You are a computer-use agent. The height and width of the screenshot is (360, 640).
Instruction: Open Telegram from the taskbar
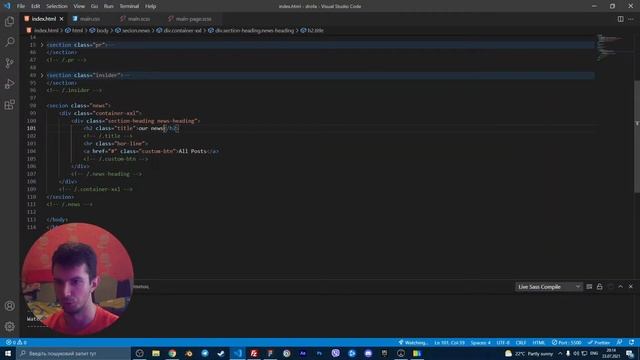tap(205, 353)
